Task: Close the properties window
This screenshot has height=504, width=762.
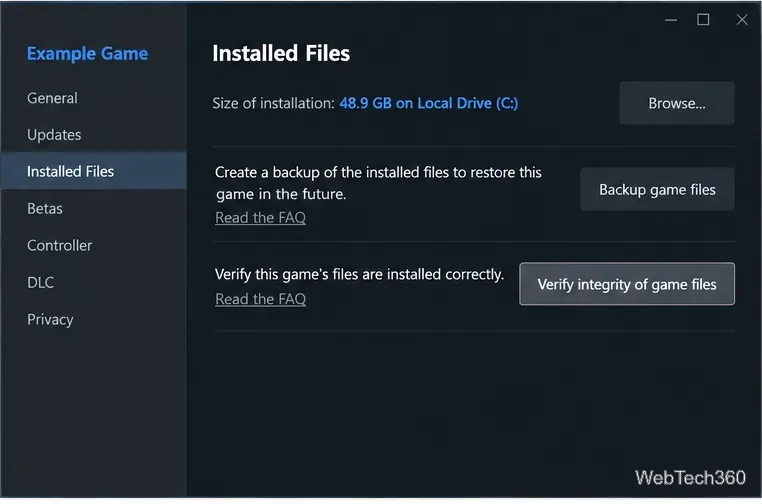Action: [742, 20]
